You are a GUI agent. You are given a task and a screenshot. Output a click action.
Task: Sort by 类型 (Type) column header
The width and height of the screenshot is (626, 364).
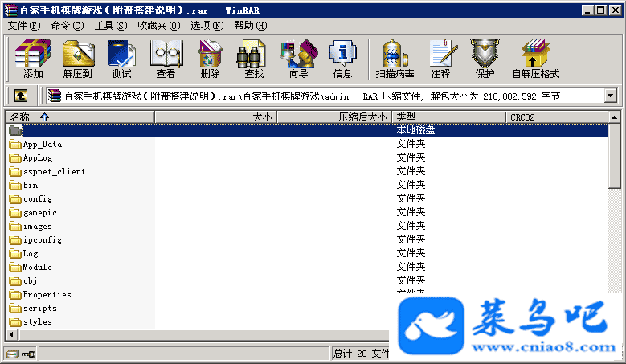(x=449, y=117)
